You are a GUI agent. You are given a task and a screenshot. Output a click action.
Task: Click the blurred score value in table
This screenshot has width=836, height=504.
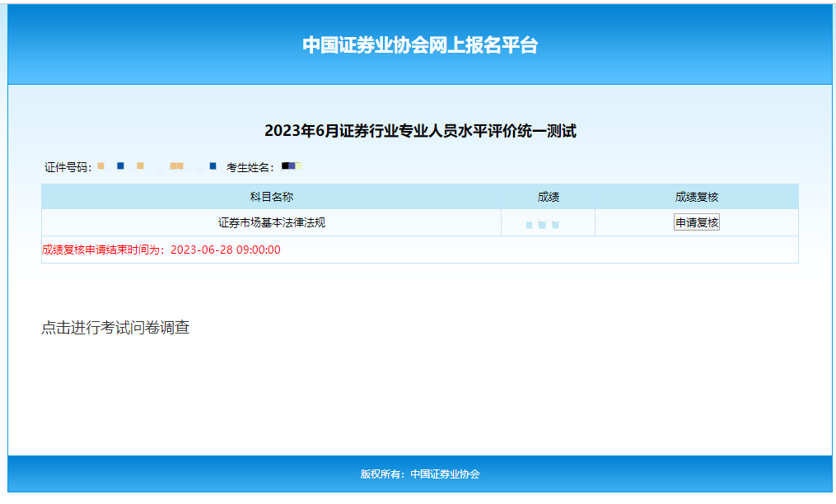click(543, 224)
